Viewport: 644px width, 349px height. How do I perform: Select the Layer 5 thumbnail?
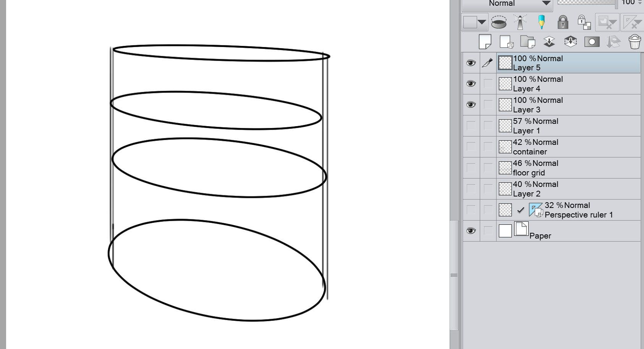tap(505, 63)
